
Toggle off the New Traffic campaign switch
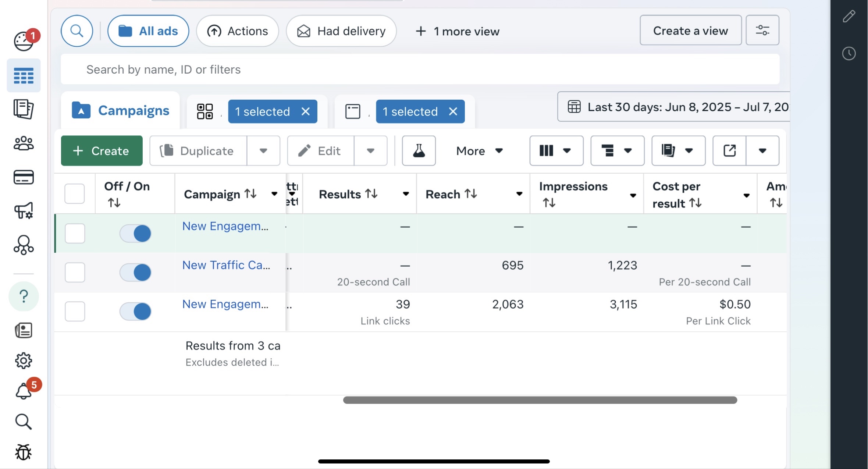(135, 273)
